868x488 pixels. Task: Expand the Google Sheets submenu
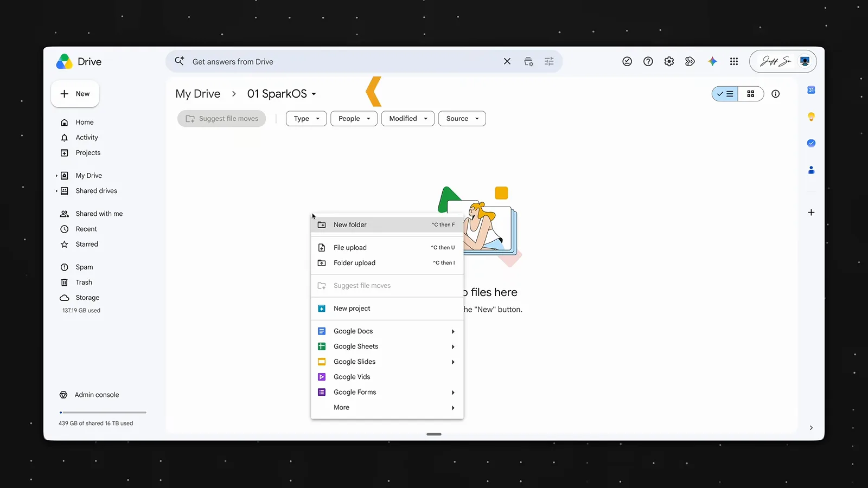(387, 346)
